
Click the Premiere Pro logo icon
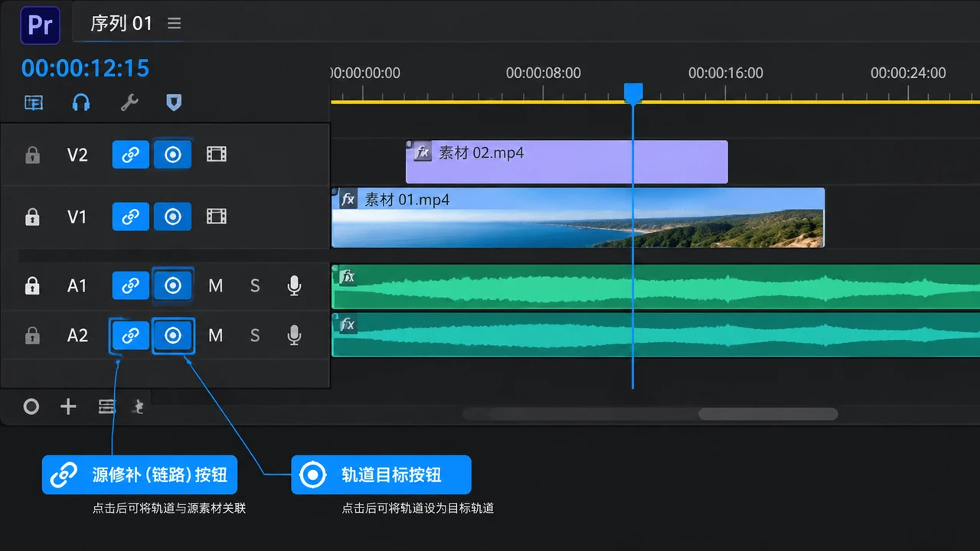(x=40, y=25)
